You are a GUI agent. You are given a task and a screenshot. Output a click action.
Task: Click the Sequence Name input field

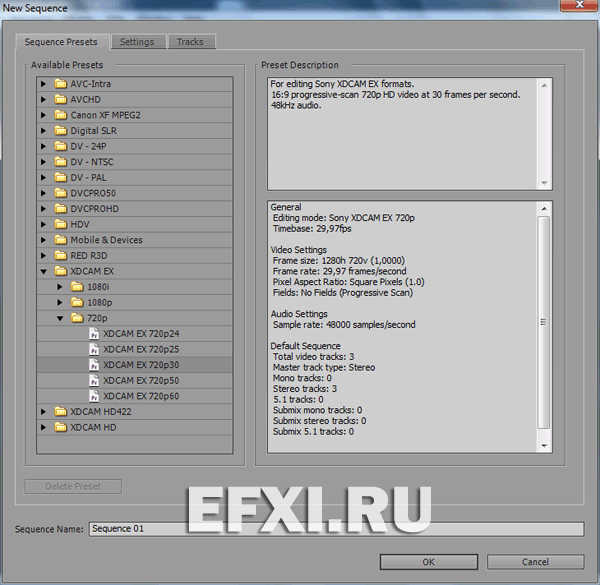coord(336,529)
